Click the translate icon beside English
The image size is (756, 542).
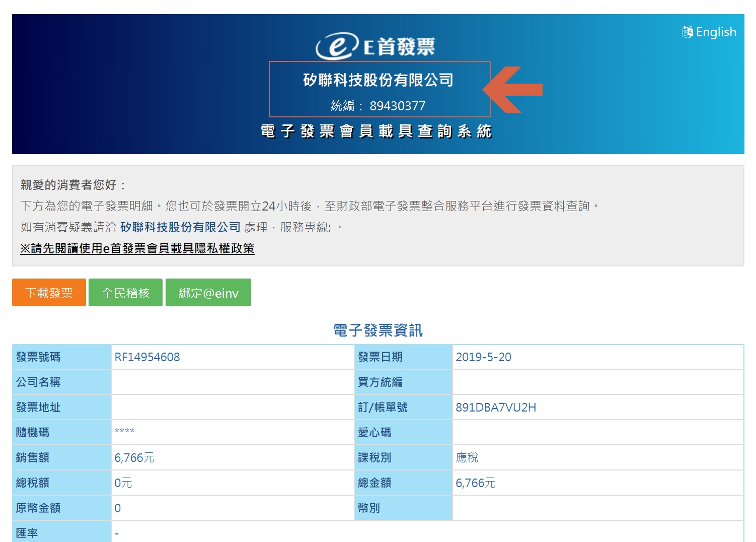pos(688,32)
